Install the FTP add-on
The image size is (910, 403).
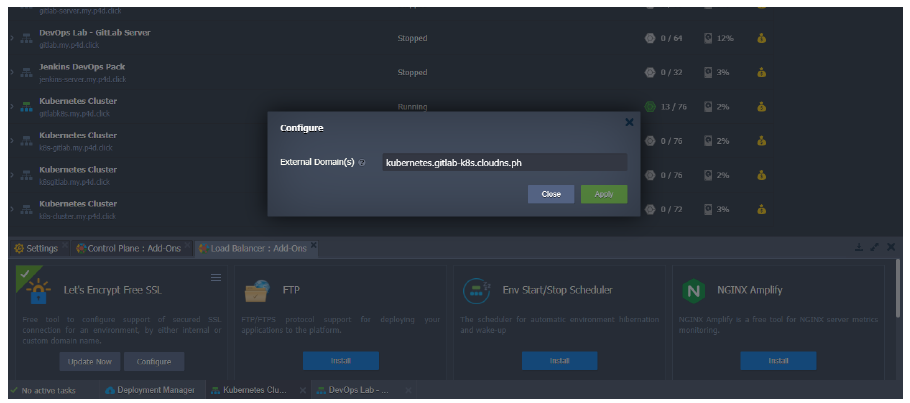(x=341, y=361)
